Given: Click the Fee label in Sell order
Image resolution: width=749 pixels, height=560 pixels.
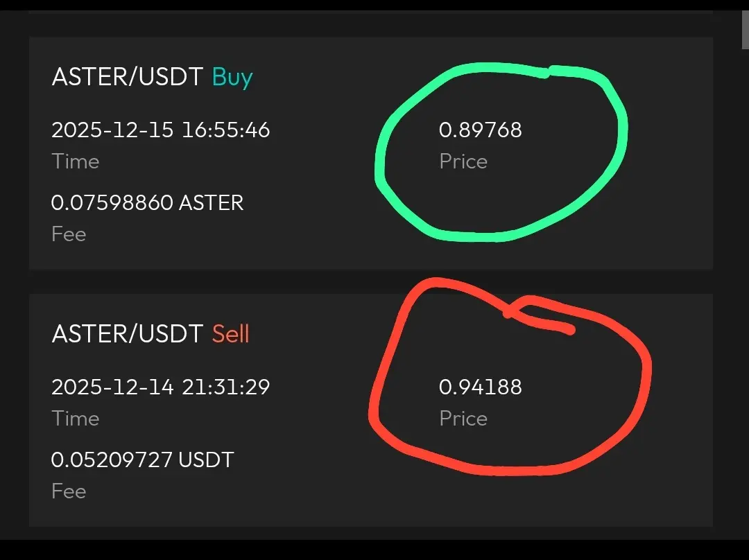Looking at the screenshot, I should pyautogui.click(x=69, y=491).
